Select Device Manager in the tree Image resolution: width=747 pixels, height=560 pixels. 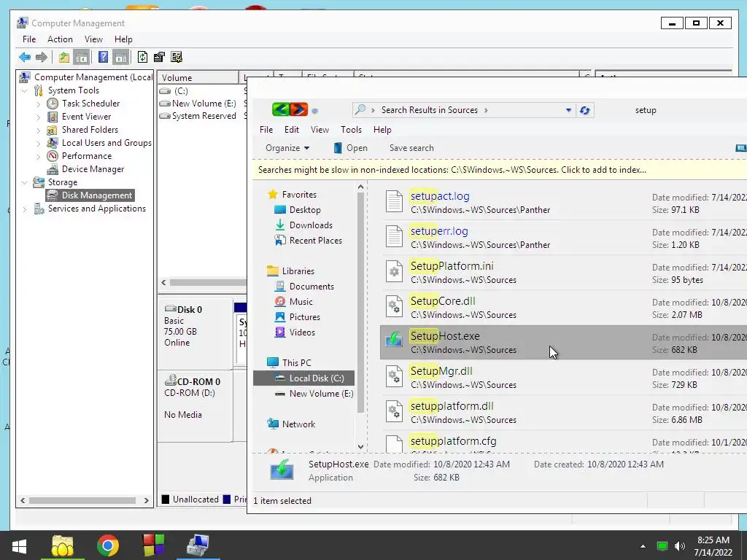pos(93,169)
